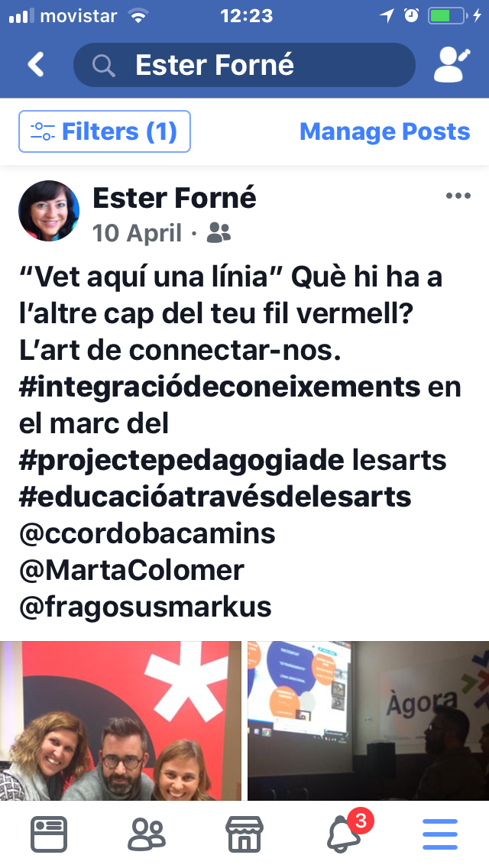489x868 pixels.
Task: Open the Marketplace storefront icon
Action: pyautogui.click(x=244, y=834)
